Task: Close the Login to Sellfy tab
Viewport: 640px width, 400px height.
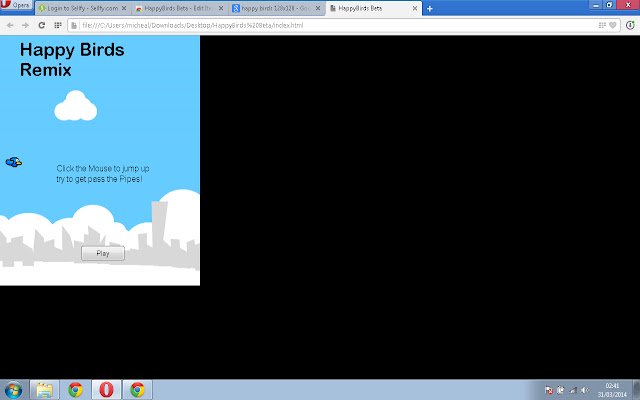Action: pyautogui.click(x=124, y=8)
